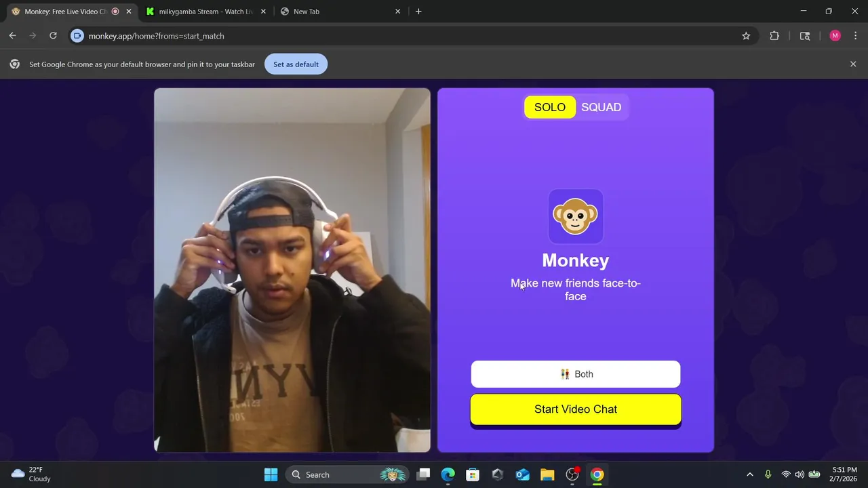The width and height of the screenshot is (868, 488).
Task: Open the tab search icon in the Chrome toolbar
Action: pos(805,36)
